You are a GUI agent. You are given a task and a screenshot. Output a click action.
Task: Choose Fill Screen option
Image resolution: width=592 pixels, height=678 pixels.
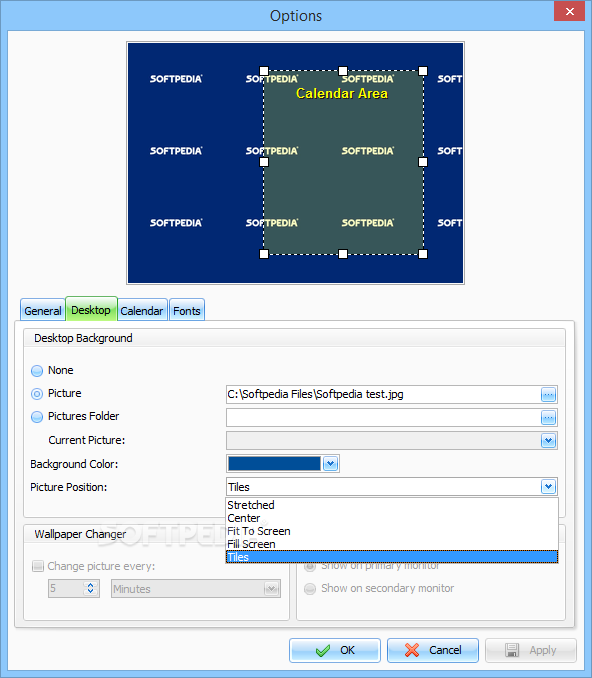pos(392,544)
